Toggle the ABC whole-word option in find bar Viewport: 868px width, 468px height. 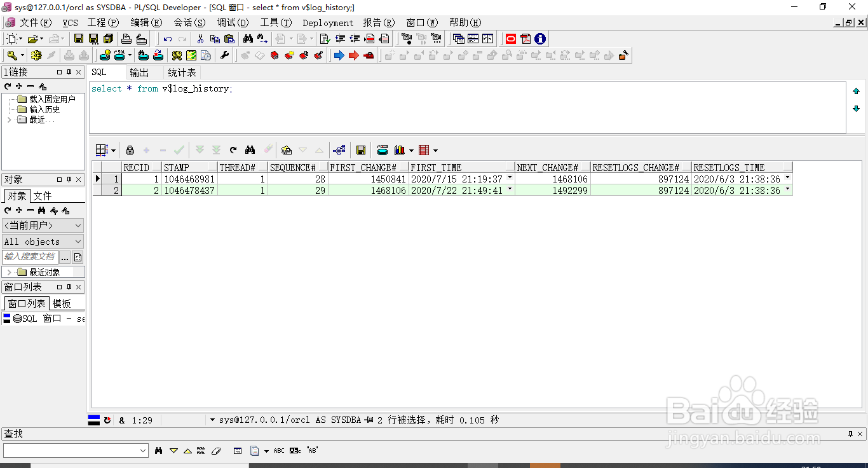tap(278, 450)
